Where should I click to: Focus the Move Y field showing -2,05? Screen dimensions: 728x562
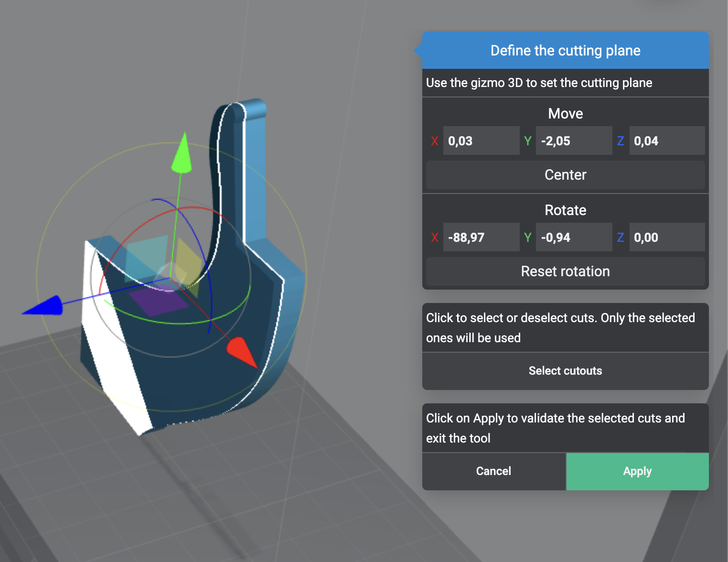(573, 141)
